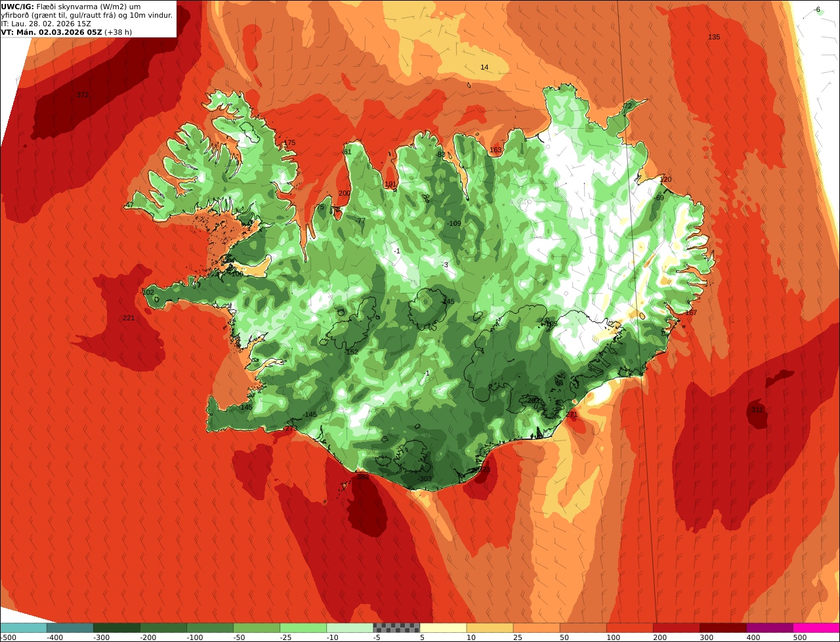Click the title line starting 'UWC/IG: Flæði skynvarma'
840x642 pixels.
71,7
